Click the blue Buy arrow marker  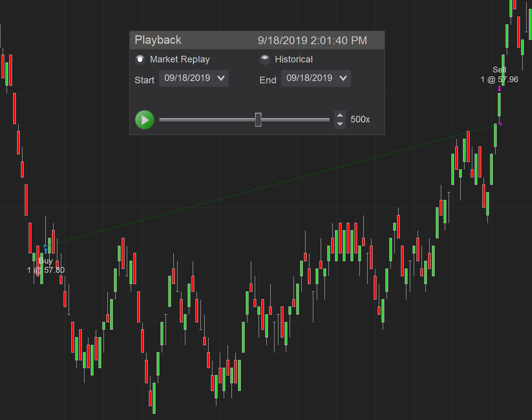click(x=46, y=251)
